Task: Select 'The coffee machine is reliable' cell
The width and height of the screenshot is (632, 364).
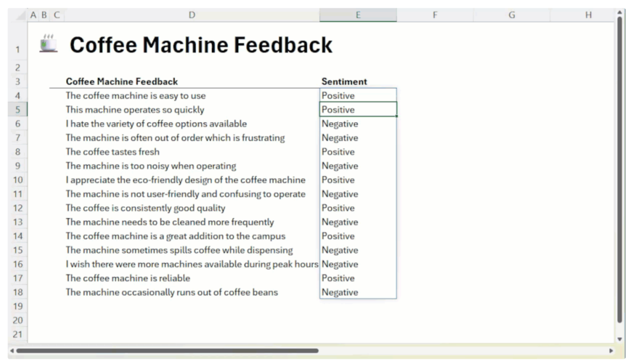Action: coord(192,278)
